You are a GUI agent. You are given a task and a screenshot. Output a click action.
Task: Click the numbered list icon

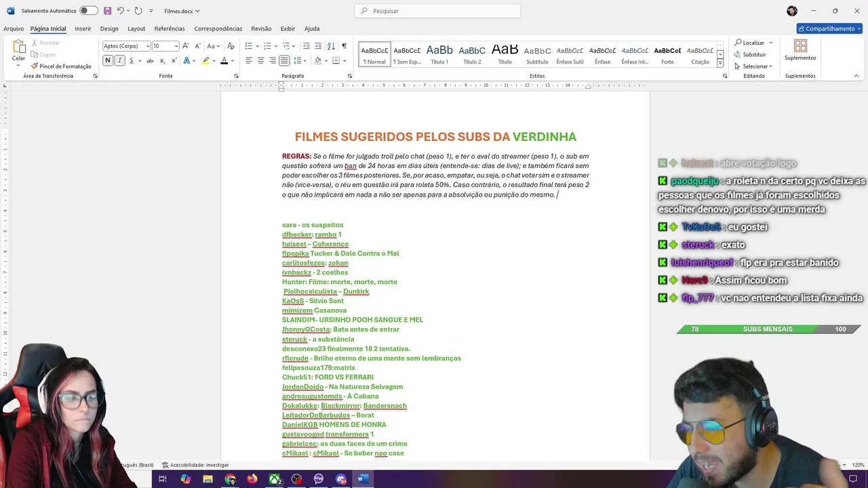(x=267, y=46)
